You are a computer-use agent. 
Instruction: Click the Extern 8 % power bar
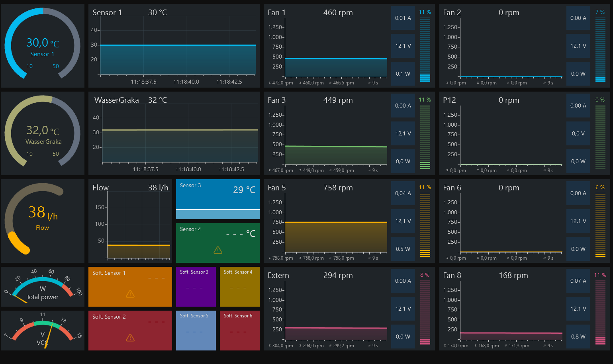pos(425,312)
